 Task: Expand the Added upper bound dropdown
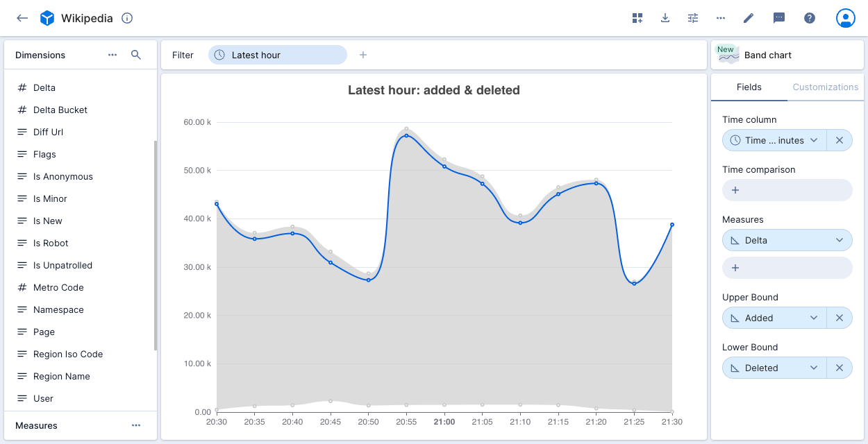(814, 318)
